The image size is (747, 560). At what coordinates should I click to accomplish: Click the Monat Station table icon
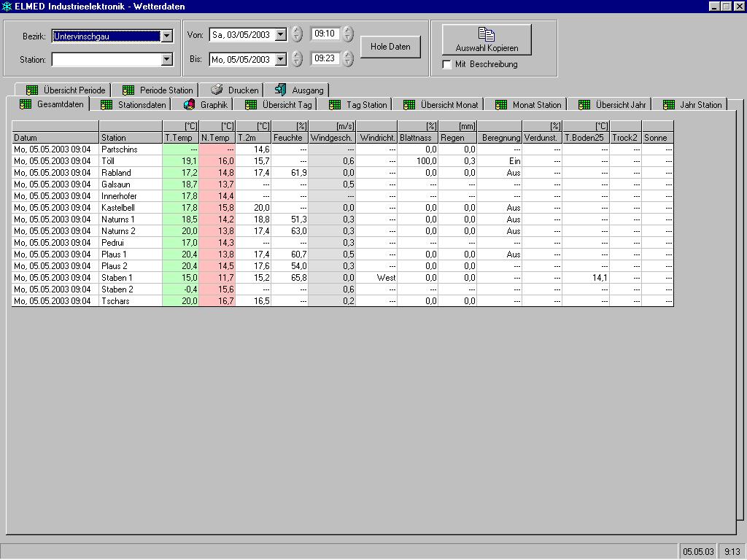click(501, 105)
